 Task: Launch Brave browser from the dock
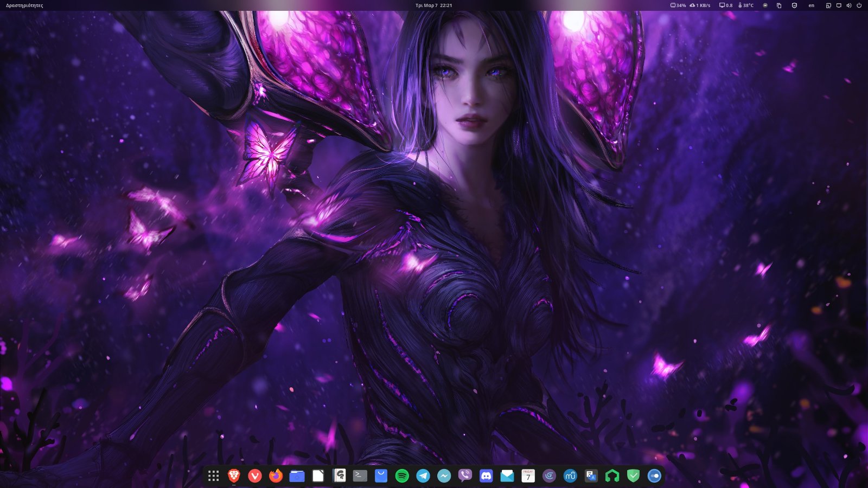coord(234,476)
